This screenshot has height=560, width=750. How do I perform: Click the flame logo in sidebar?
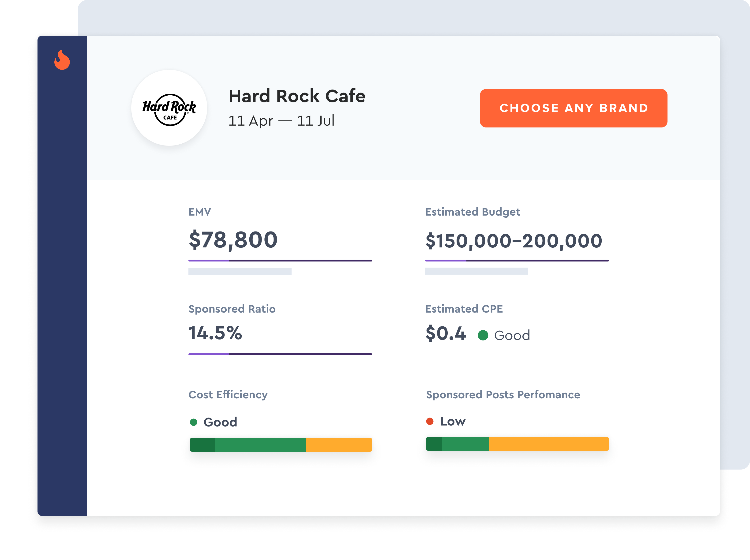tap(62, 60)
